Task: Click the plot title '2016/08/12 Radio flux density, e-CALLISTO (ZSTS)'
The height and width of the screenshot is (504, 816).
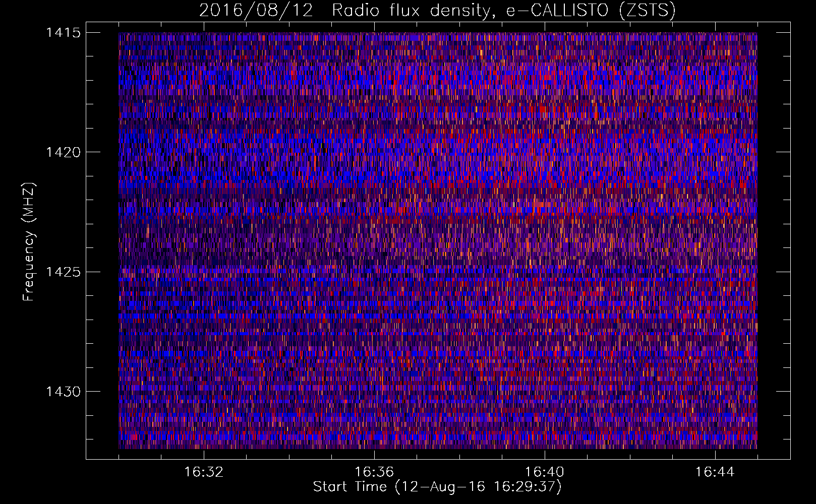Action: (437, 11)
